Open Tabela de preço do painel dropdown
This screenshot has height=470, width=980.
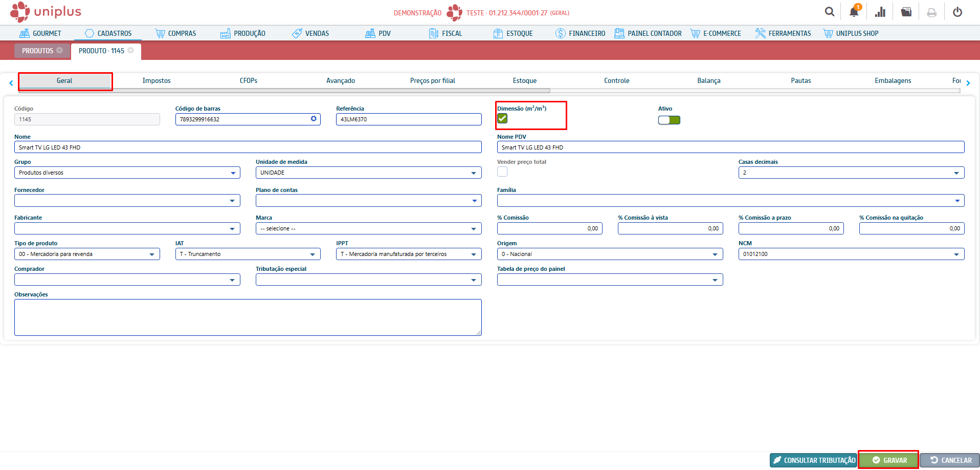610,280
